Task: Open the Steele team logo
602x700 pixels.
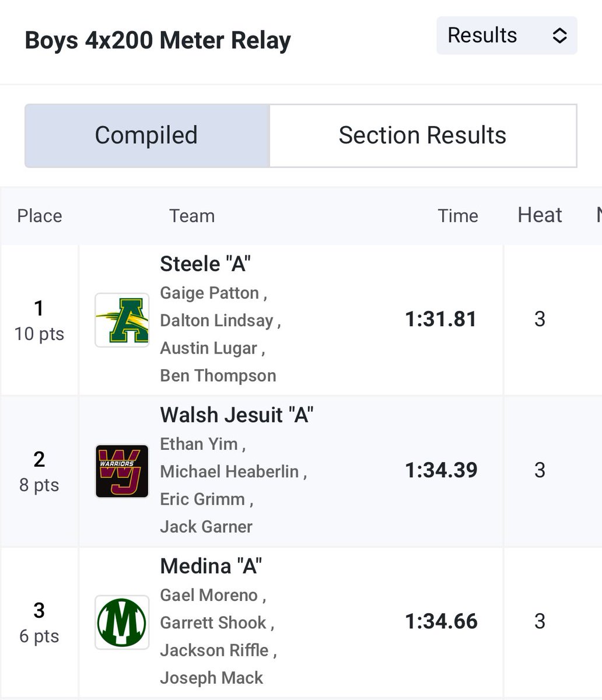Action: pyautogui.click(x=122, y=320)
